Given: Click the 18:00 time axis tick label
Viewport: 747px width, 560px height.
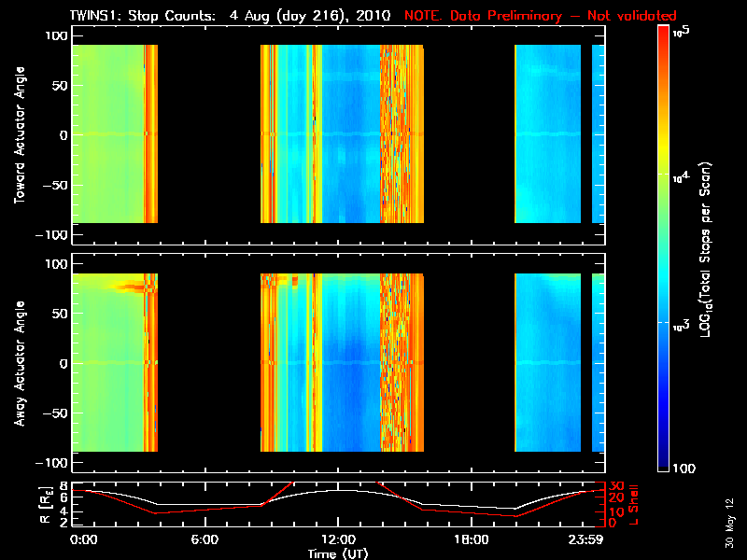Looking at the screenshot, I should click(471, 540).
